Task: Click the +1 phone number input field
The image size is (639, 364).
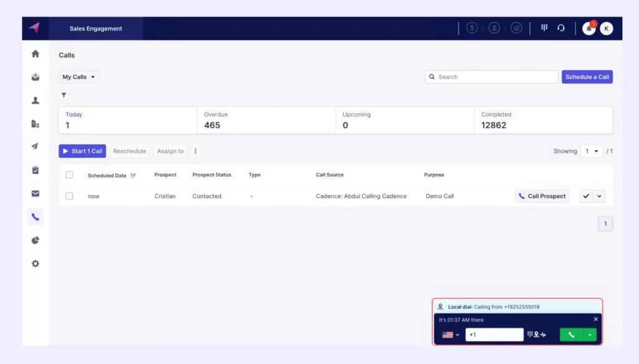Action: pos(495,335)
